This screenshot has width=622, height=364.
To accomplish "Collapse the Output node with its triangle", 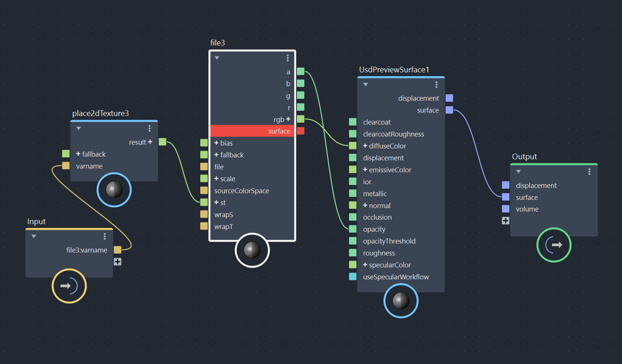I will point(519,171).
